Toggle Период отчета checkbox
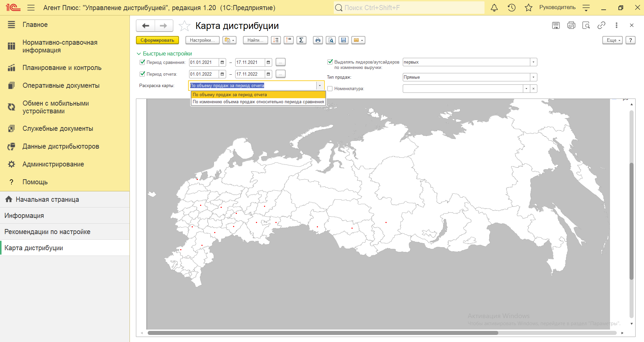 [142, 74]
